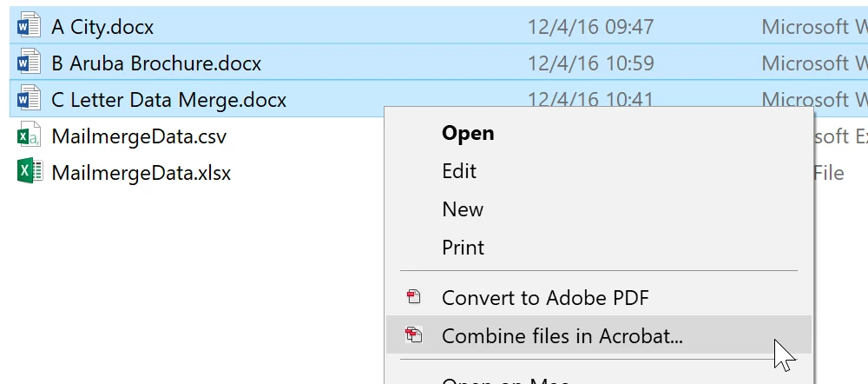Choose Convert to Adobe PDF
Image resolution: width=868 pixels, height=384 pixels.
pyautogui.click(x=545, y=298)
